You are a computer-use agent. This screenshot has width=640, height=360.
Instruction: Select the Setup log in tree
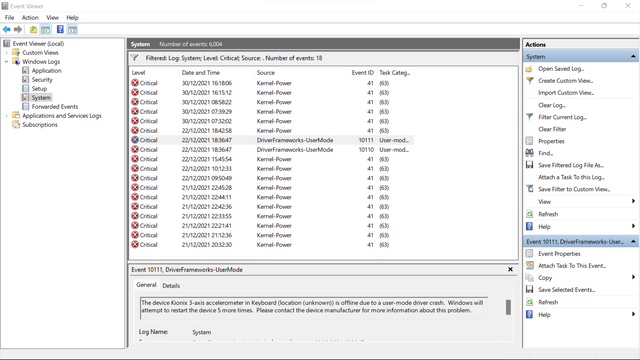39,89
